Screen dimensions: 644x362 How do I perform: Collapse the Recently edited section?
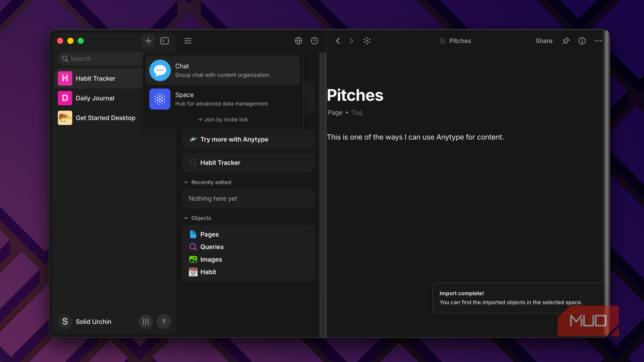[186, 182]
